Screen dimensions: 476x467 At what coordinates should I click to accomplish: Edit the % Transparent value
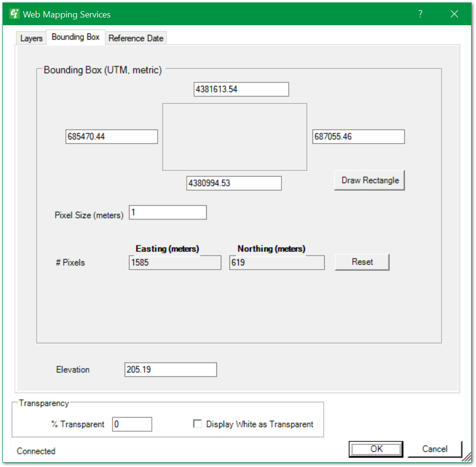pyautogui.click(x=132, y=424)
